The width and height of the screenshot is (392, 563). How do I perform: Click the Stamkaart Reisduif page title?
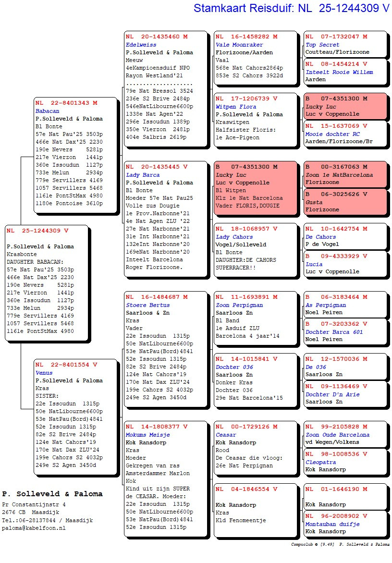[x=291, y=8]
